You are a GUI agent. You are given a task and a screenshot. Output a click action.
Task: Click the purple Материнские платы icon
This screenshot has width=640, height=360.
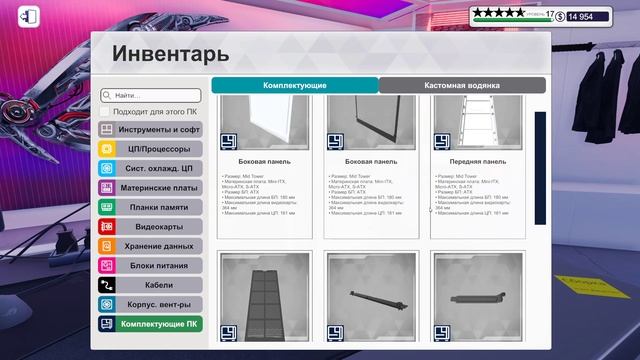click(x=107, y=188)
